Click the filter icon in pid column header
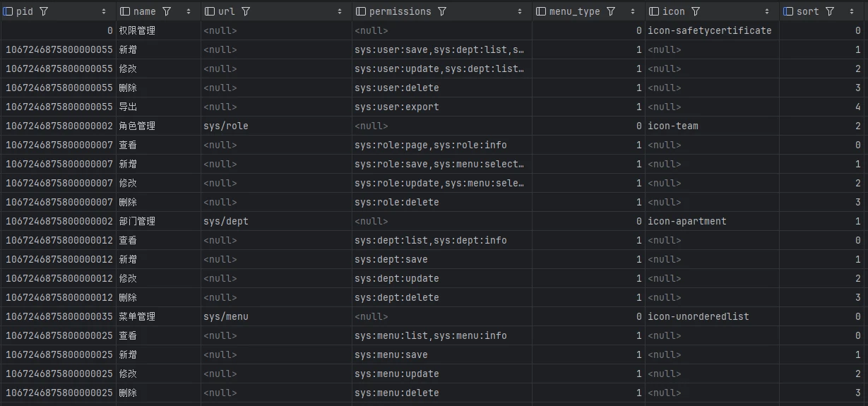 pyautogui.click(x=44, y=11)
